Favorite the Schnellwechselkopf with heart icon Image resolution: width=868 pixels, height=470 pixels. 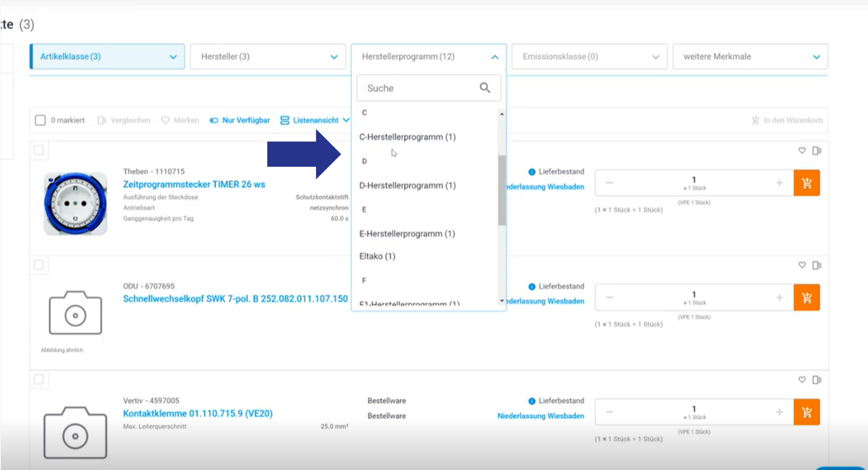click(802, 265)
